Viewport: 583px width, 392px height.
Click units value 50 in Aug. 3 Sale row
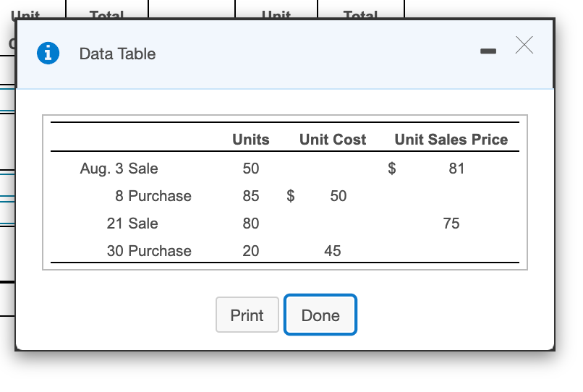[251, 169]
